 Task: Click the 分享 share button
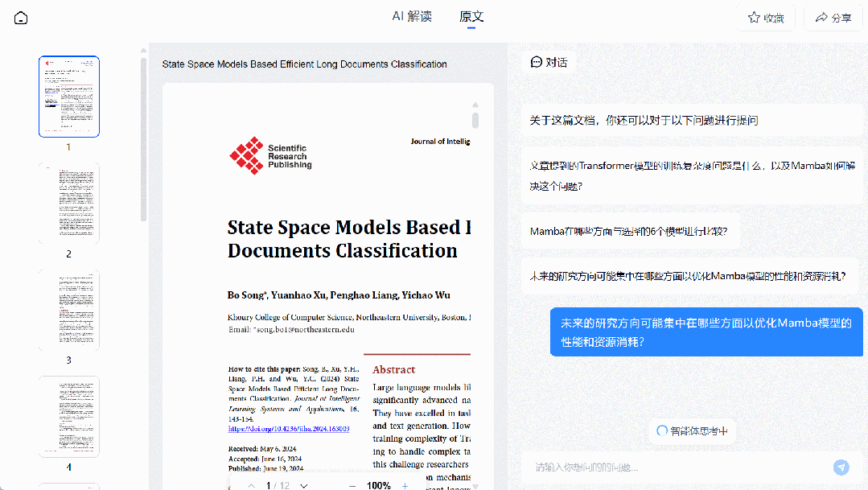click(833, 18)
